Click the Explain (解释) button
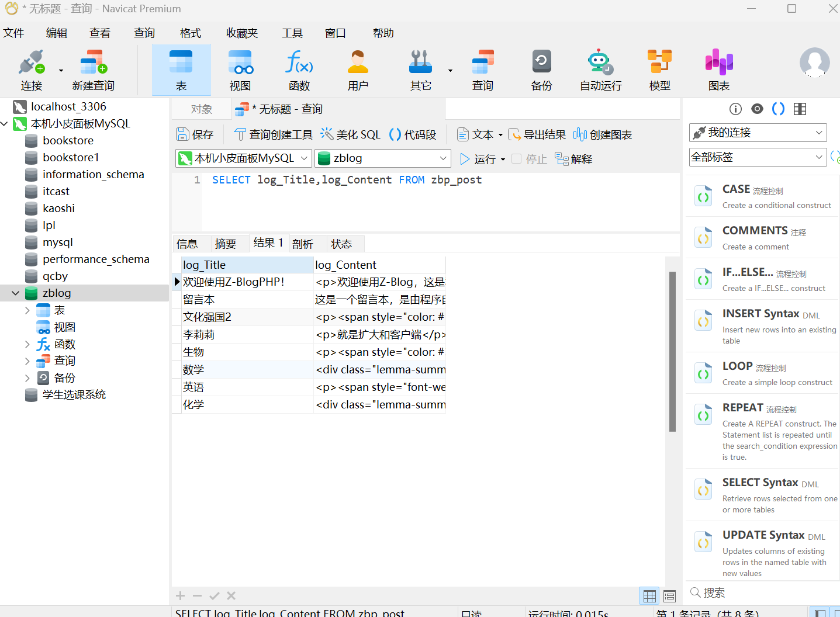 tap(573, 159)
